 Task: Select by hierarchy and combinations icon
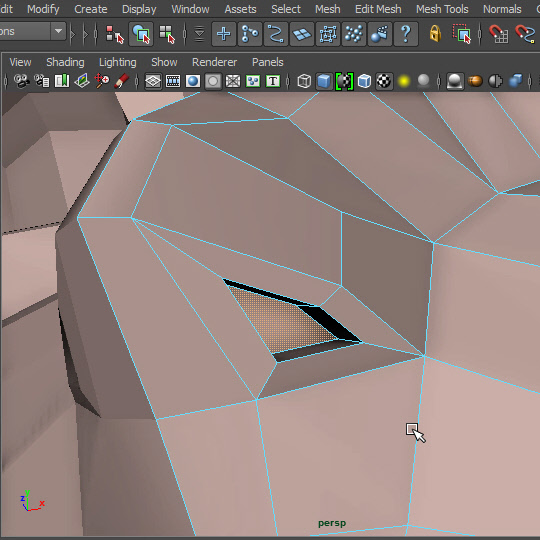(115, 34)
